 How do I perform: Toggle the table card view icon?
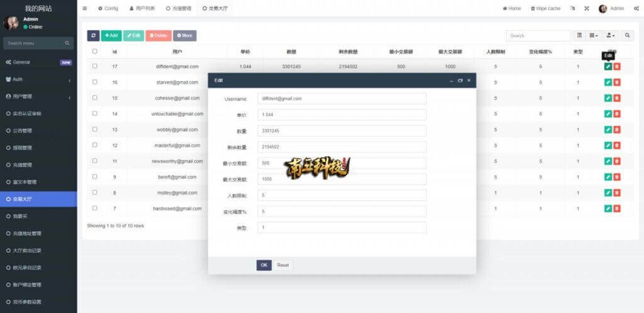tap(580, 35)
